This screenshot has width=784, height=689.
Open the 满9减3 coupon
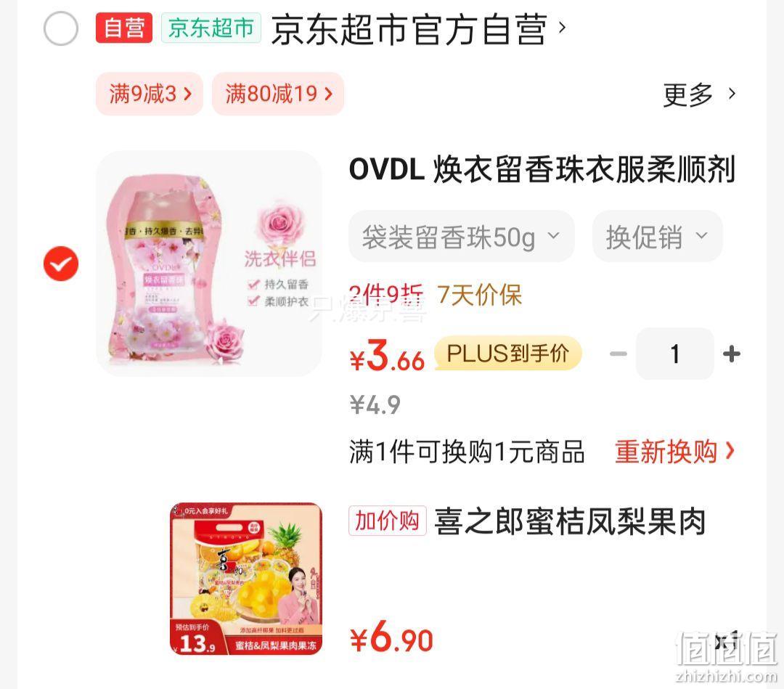click(x=150, y=94)
